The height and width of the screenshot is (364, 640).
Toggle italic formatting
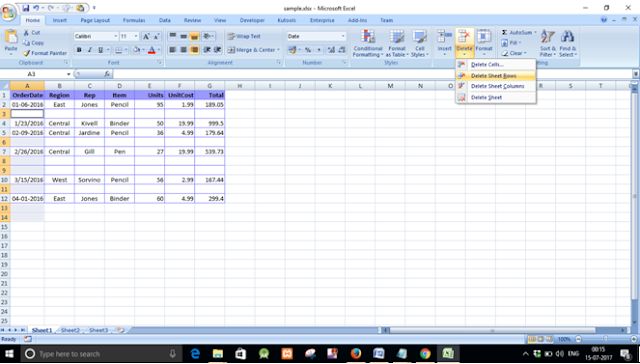(90, 50)
